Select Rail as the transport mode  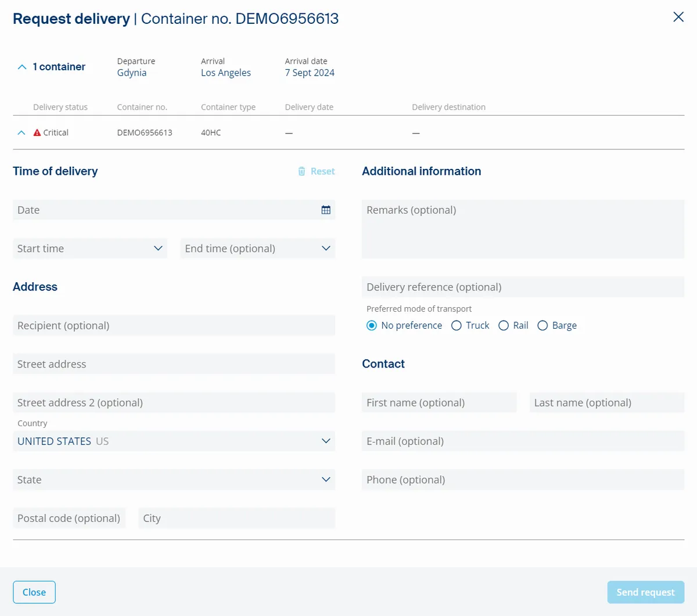[x=504, y=325]
